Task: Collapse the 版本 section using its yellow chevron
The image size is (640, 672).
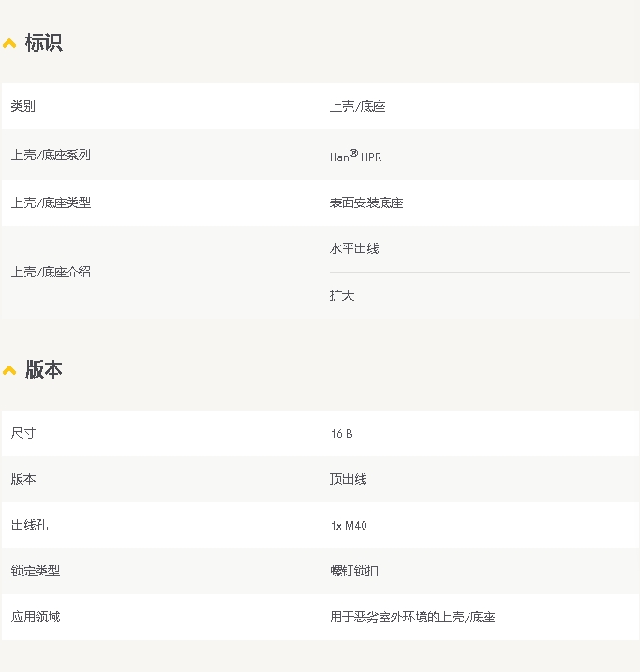Action: 9,370
